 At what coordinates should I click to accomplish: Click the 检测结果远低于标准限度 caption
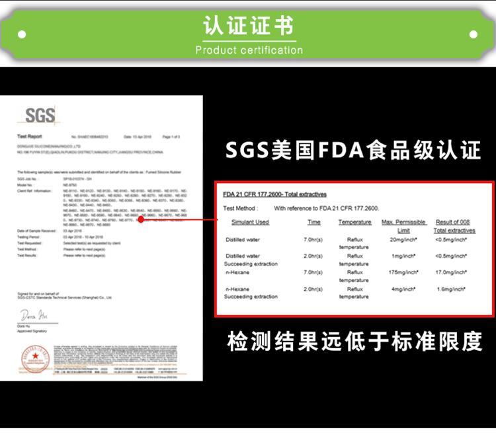[355, 342]
